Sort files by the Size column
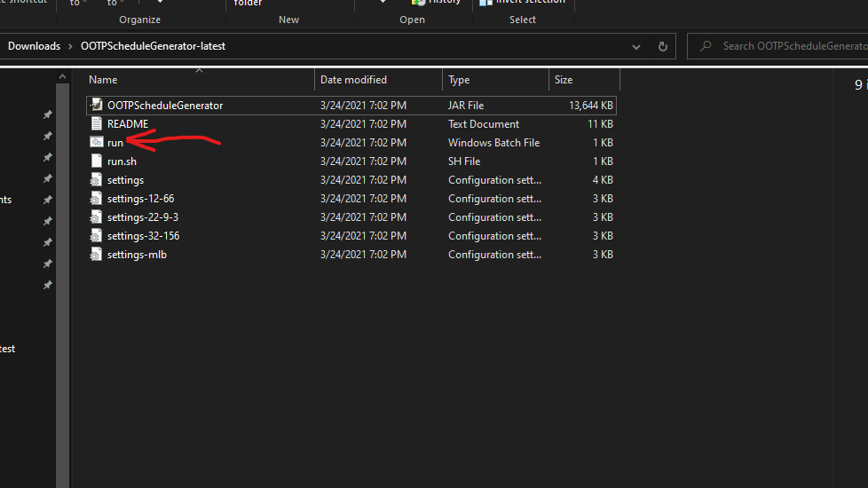Viewport: 868px width, 488px height. 564,80
